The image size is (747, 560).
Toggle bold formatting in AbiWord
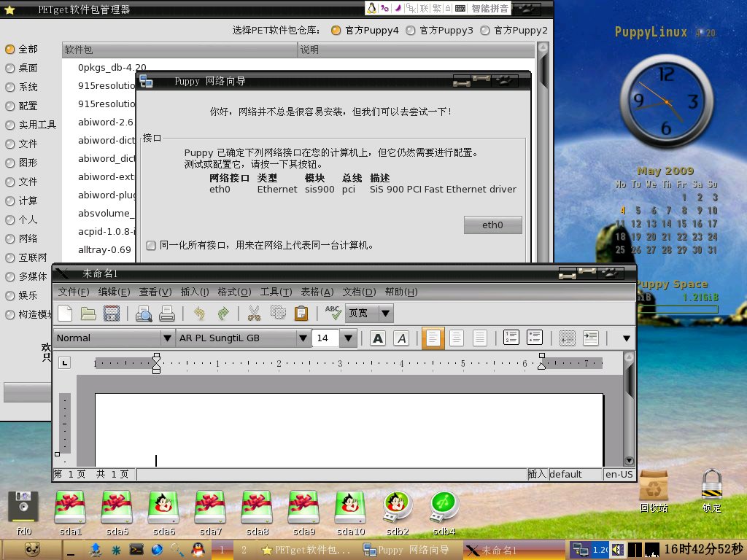click(x=378, y=338)
